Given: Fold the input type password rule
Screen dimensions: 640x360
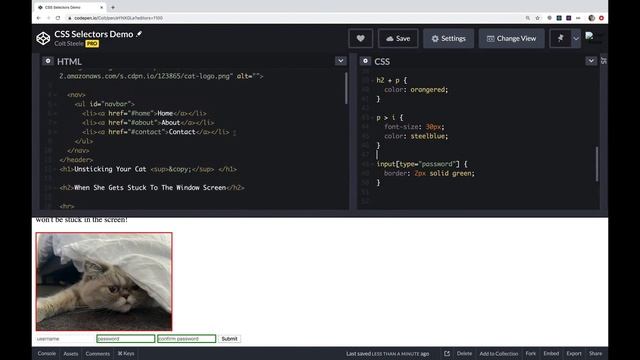Looking at the screenshot, I should pyautogui.click(x=372, y=164).
